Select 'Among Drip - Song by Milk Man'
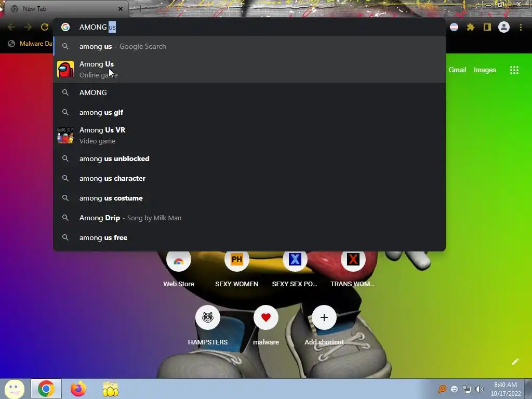 click(x=249, y=218)
